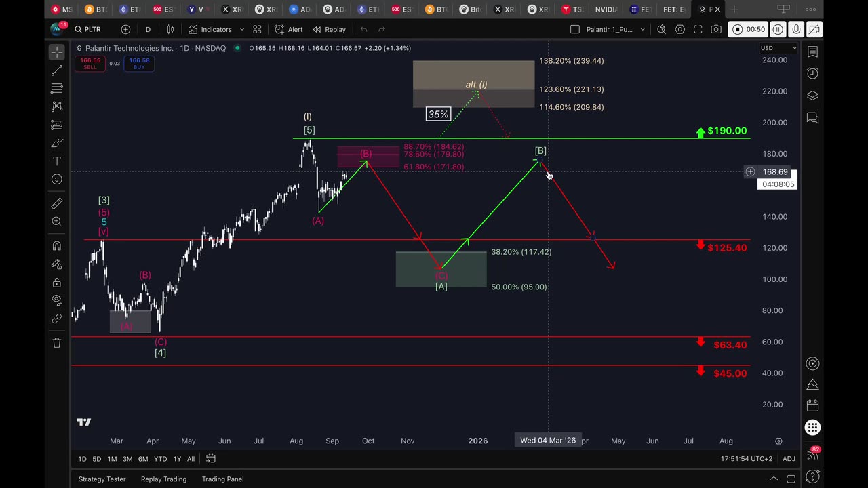
Task: Switch to the Trading Panel tab
Action: (x=222, y=479)
